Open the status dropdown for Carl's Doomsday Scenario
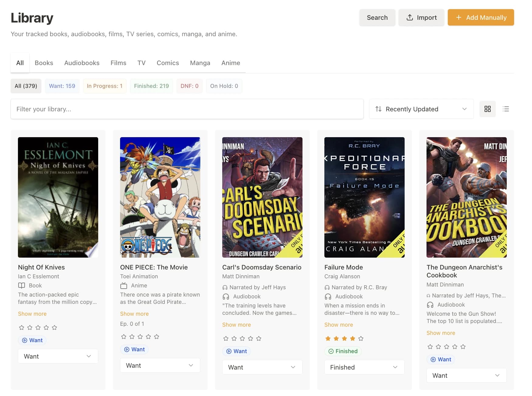Viewport: 532px width, 396px height. pos(262,367)
